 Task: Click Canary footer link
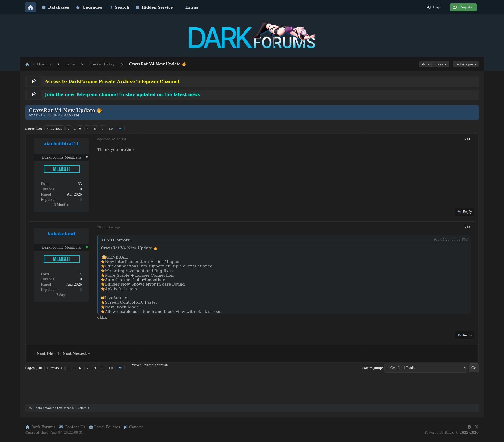[133, 427]
